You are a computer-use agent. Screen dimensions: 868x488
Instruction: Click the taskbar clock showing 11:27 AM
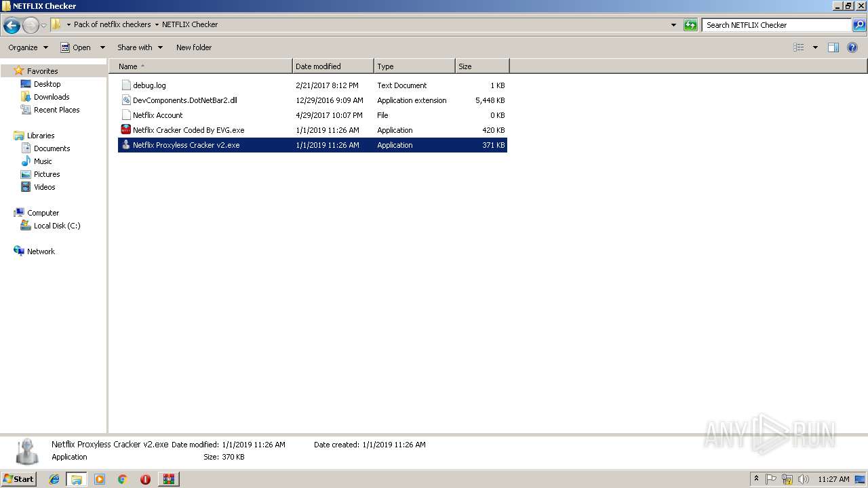[833, 479]
